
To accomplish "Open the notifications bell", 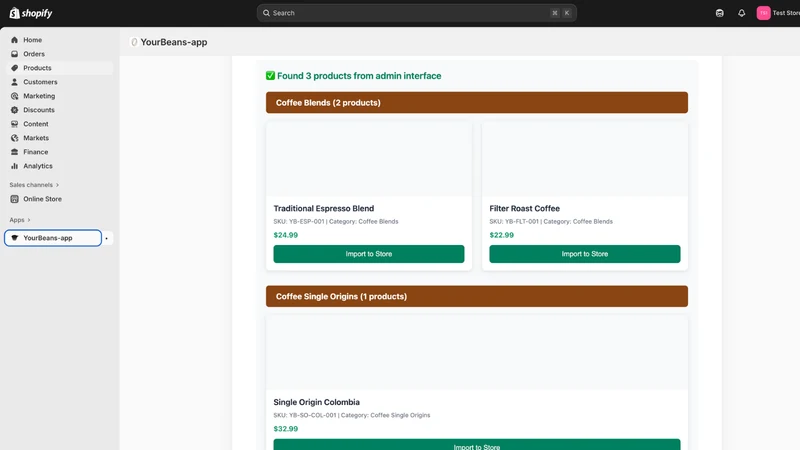I will coord(741,13).
